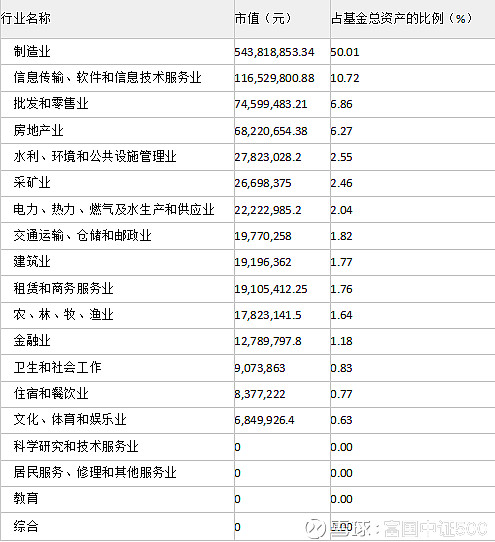Click the 住宿和餐饮业 row label

pyautogui.click(x=51, y=393)
